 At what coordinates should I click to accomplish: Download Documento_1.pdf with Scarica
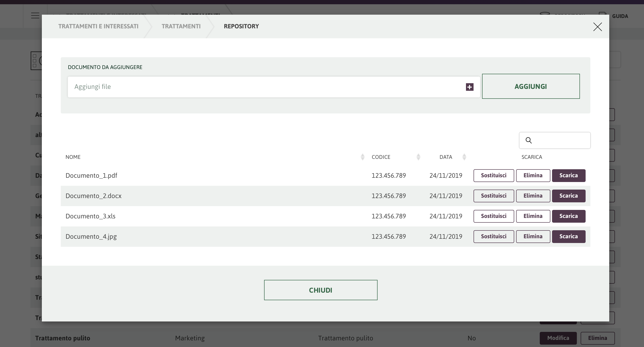pos(569,175)
